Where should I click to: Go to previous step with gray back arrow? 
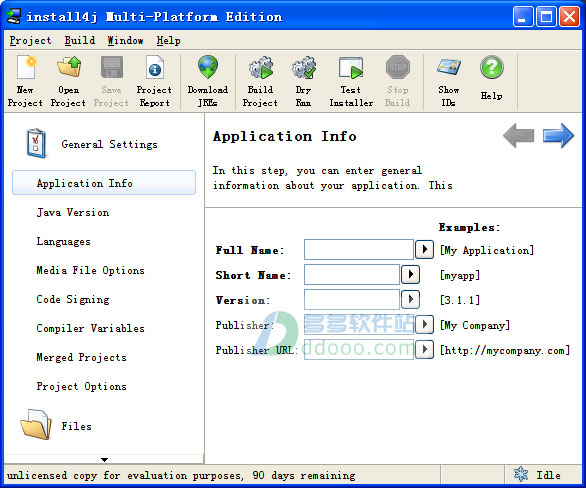pyautogui.click(x=519, y=135)
